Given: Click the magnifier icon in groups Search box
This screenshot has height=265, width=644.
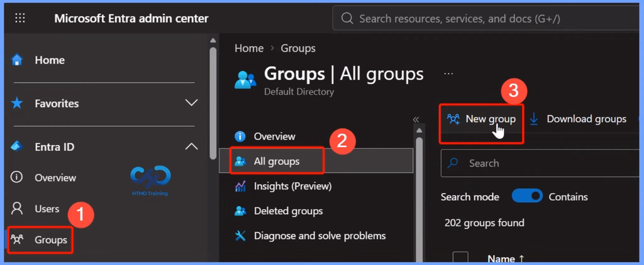Looking at the screenshot, I should point(453,163).
